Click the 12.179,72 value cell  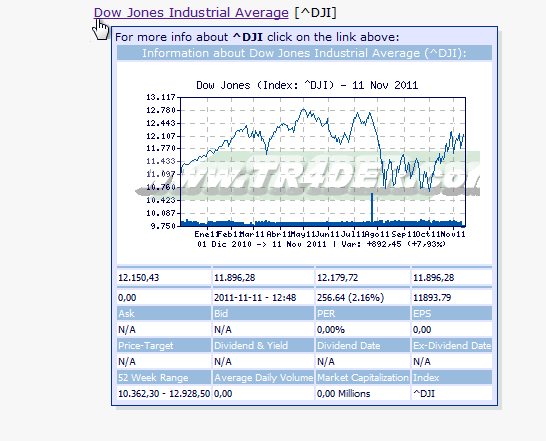(362, 278)
